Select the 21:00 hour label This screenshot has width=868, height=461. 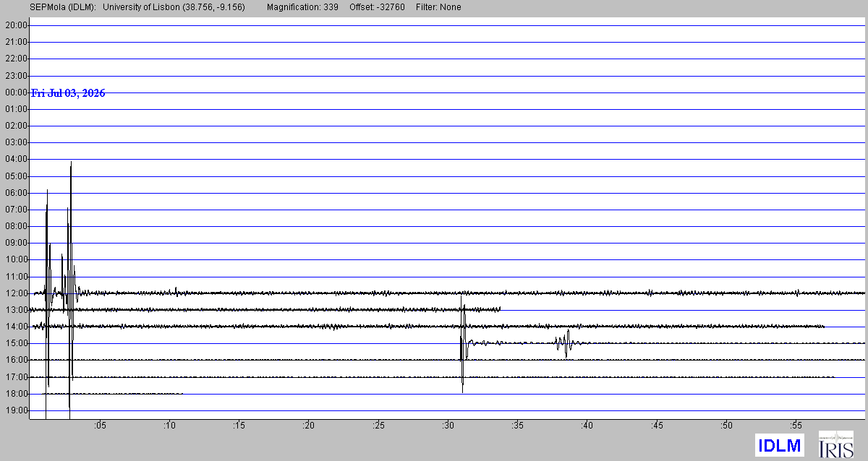click(x=16, y=42)
